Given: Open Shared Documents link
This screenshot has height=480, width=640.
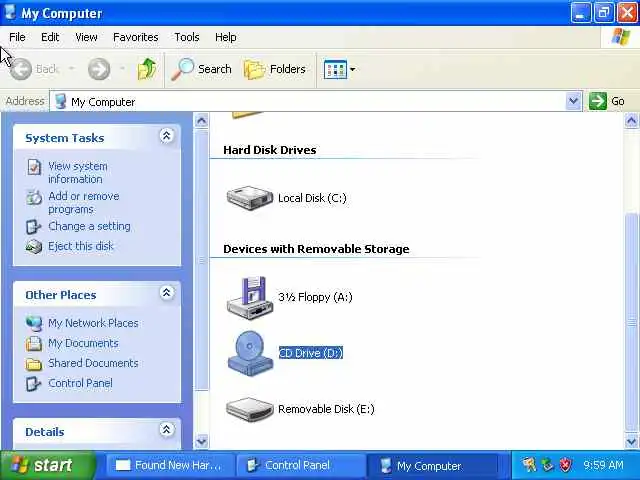Looking at the screenshot, I should (93, 363).
